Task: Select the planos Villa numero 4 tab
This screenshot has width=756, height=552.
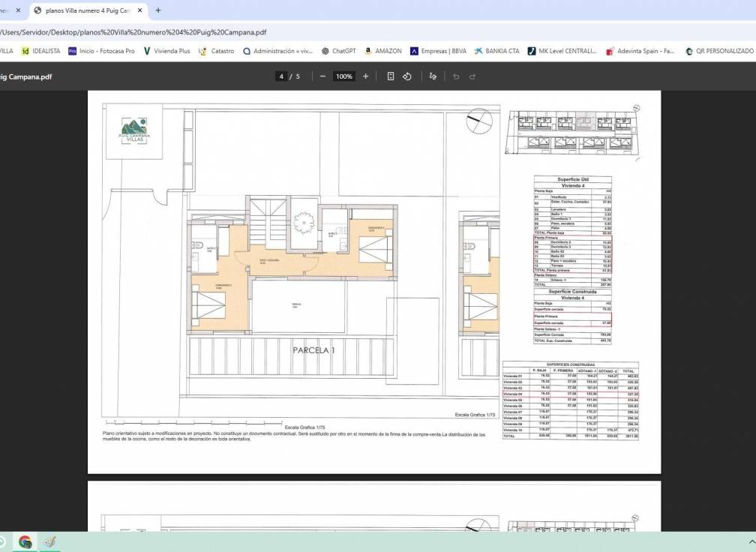Action: [x=86, y=10]
